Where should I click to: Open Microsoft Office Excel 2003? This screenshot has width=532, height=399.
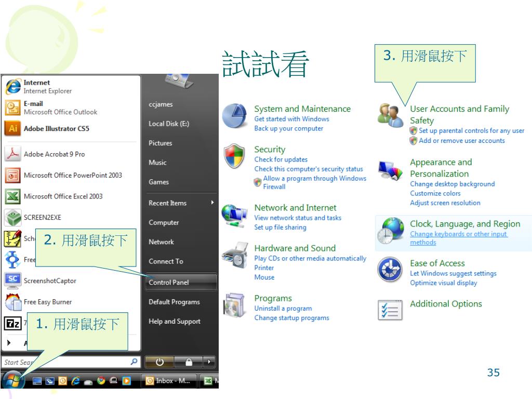click(x=71, y=196)
